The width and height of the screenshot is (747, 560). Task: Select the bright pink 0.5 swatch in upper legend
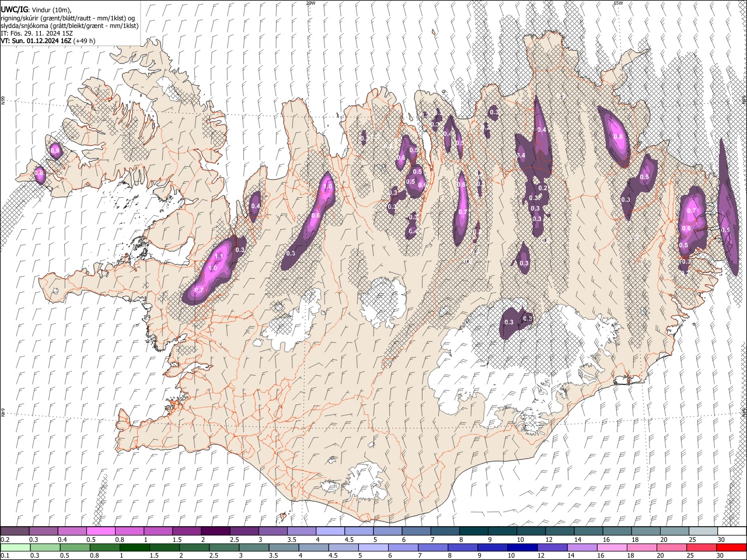[x=100, y=531]
